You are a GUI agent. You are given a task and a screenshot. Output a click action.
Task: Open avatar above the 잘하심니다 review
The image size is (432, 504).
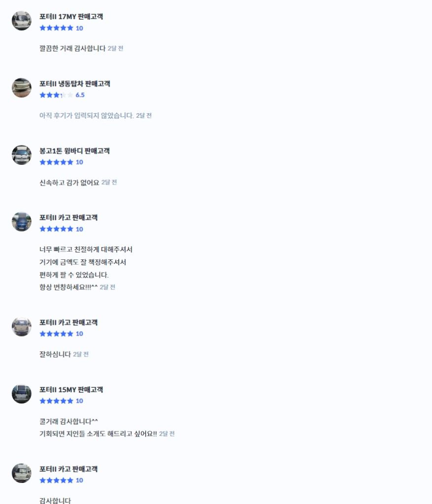point(22,327)
